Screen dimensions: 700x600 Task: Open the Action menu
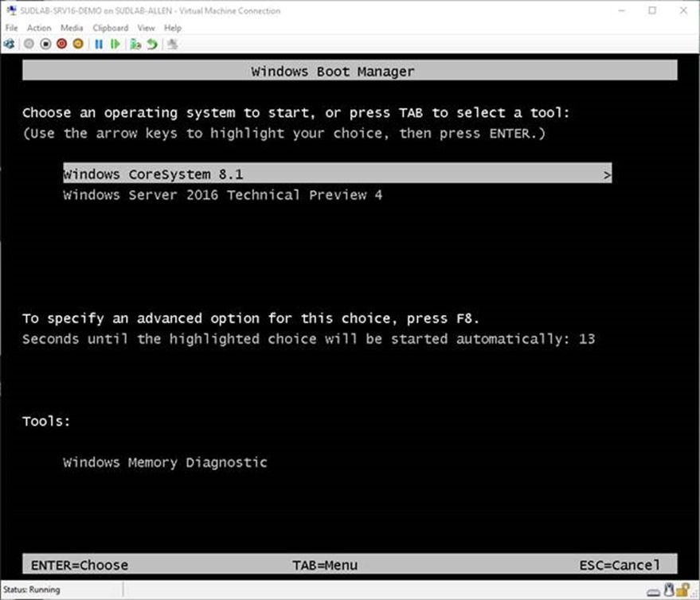39,28
